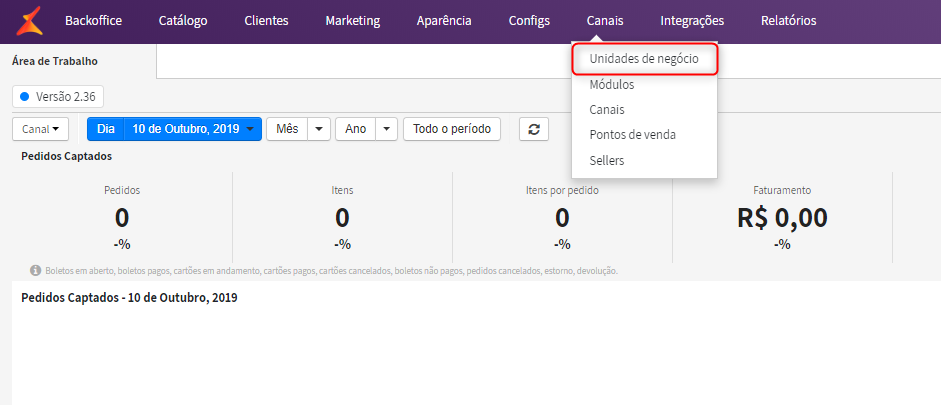Click the Mês period button
941x405 pixels.
point(287,129)
